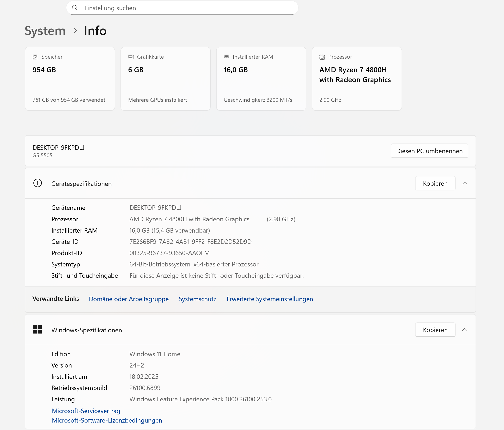Click the search magnifier icon
The height and width of the screenshot is (430, 504).
(x=75, y=8)
